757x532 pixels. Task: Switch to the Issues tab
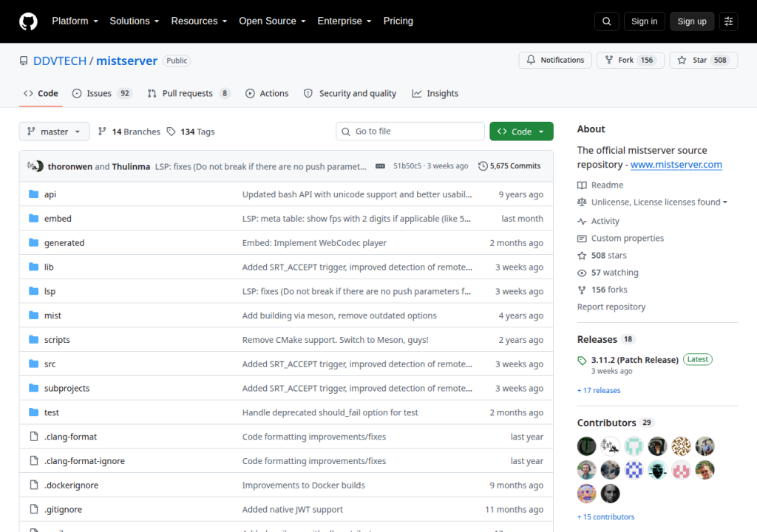tap(102, 93)
